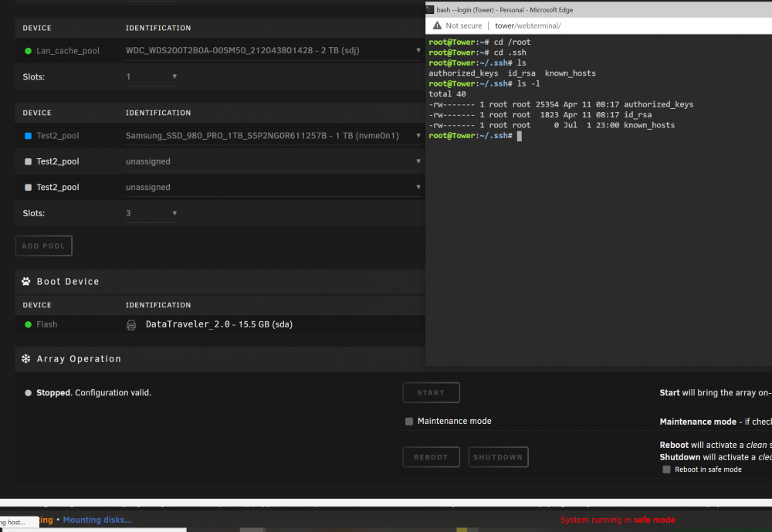The height and width of the screenshot is (532, 772).
Task: Click the Array Operation snowflake icon
Action: point(26,358)
